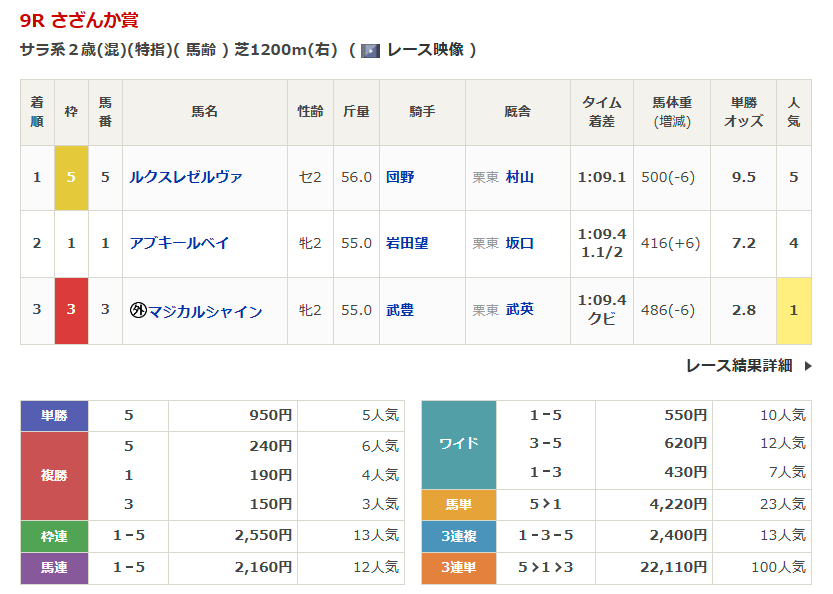Open jockey 岩田望's profile
Viewport: 833px width, 594px height.
coord(407,243)
